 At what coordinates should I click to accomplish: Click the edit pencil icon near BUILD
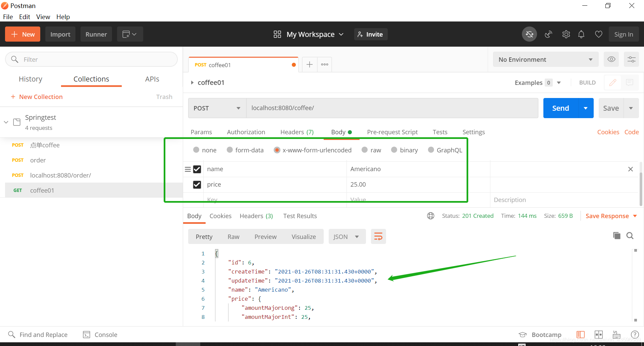613,83
